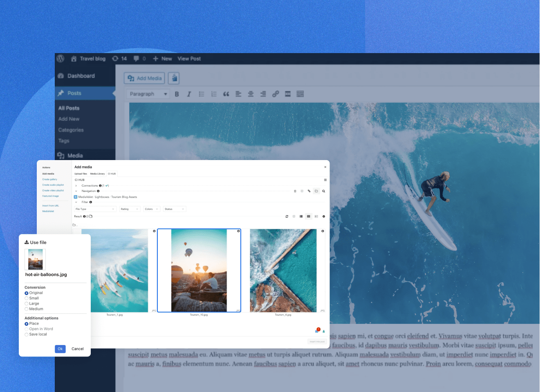Open the Status filter dropdown
This screenshot has width=540, height=392.
[x=175, y=209]
